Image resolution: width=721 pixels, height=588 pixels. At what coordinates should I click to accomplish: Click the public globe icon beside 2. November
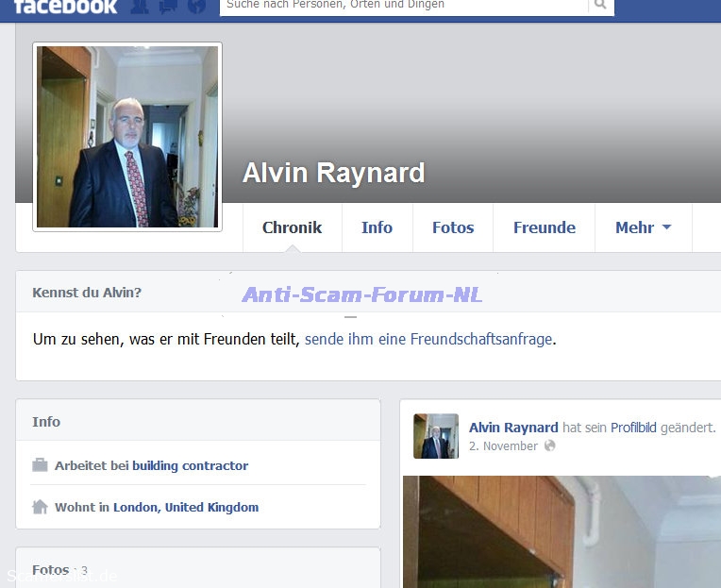point(550,445)
